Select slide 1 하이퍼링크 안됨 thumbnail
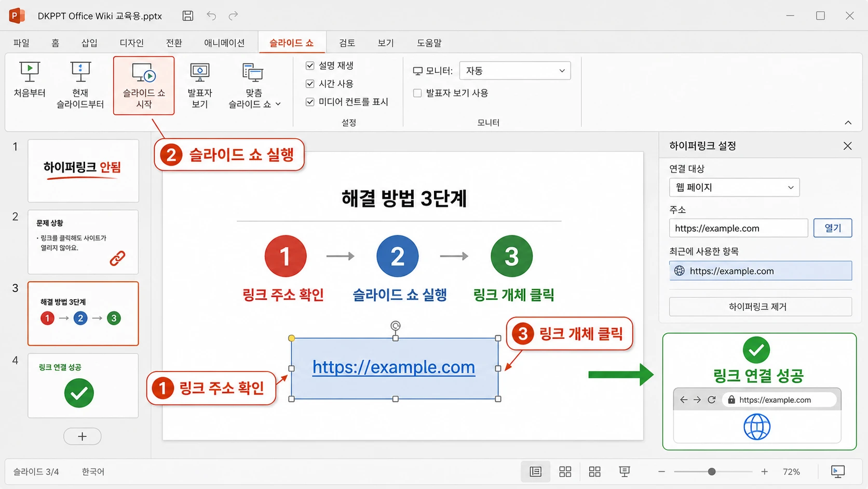868x489 pixels. pyautogui.click(x=83, y=170)
